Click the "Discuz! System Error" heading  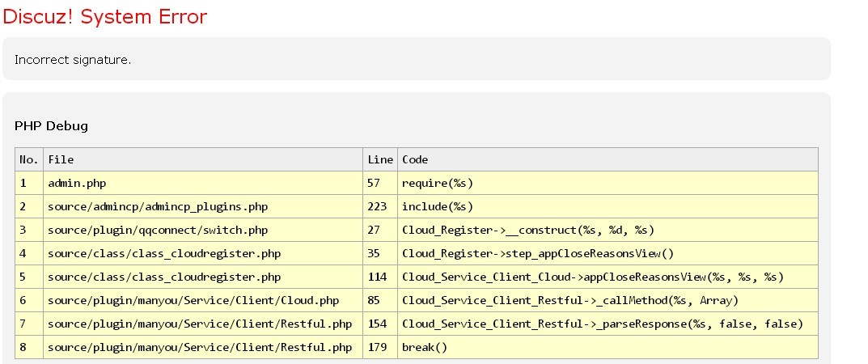(105, 17)
